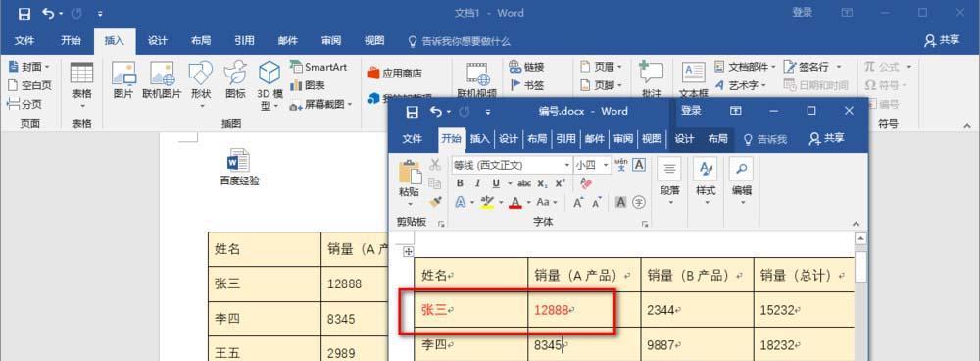Click Save icon in 文档1 window title bar
This screenshot has width=980, height=361.
pyautogui.click(x=24, y=13)
